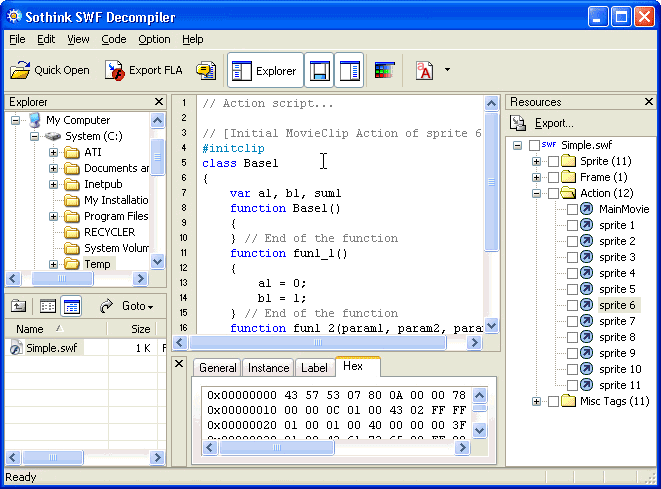Collapse the My Computer tree node
Screen dimensions: 661x489
tap(16, 121)
